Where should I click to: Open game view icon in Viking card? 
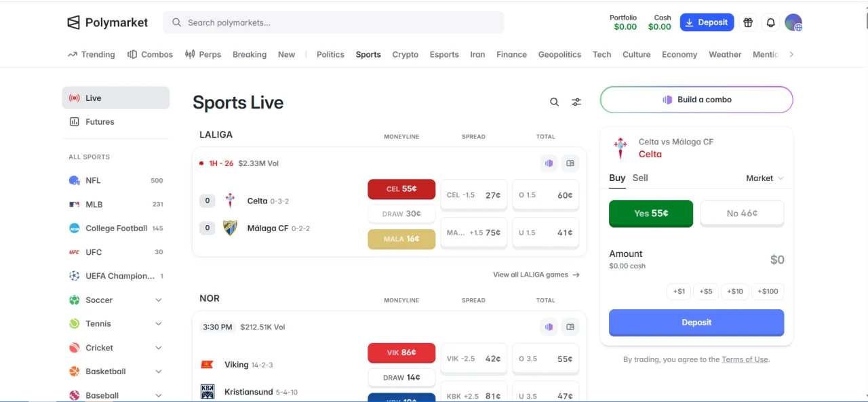click(x=570, y=327)
